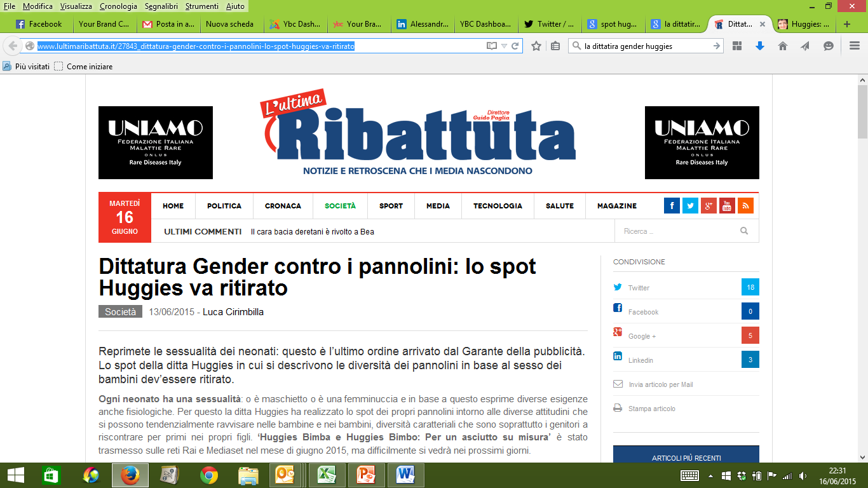Open the Firefox hamburger menu

(855, 46)
